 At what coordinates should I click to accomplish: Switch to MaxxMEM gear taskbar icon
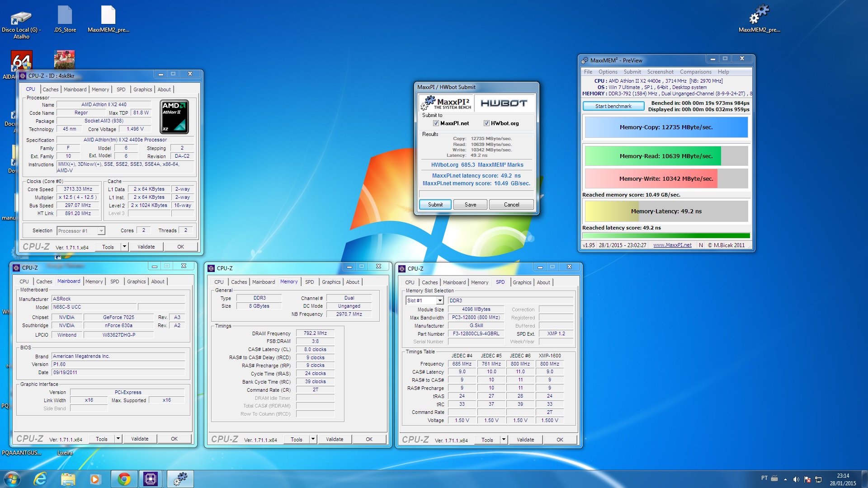tap(180, 479)
